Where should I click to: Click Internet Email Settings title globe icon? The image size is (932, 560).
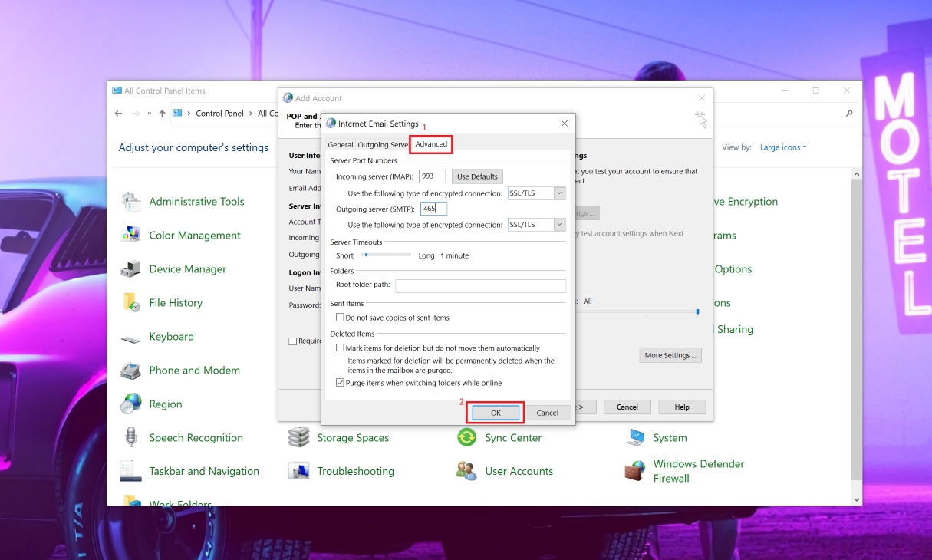[331, 124]
